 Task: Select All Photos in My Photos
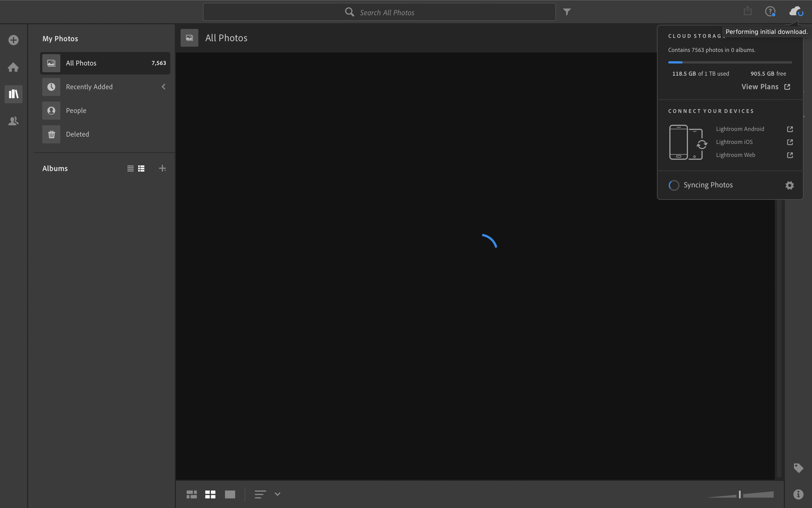pos(105,63)
